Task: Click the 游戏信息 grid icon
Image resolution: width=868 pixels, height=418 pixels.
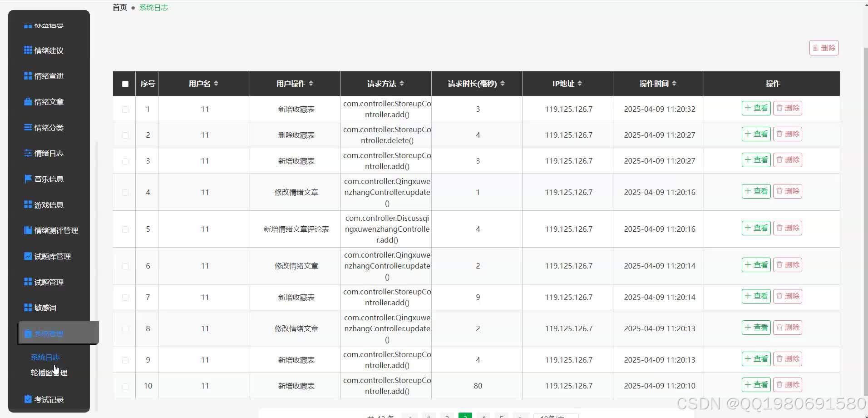Action: 27,204
